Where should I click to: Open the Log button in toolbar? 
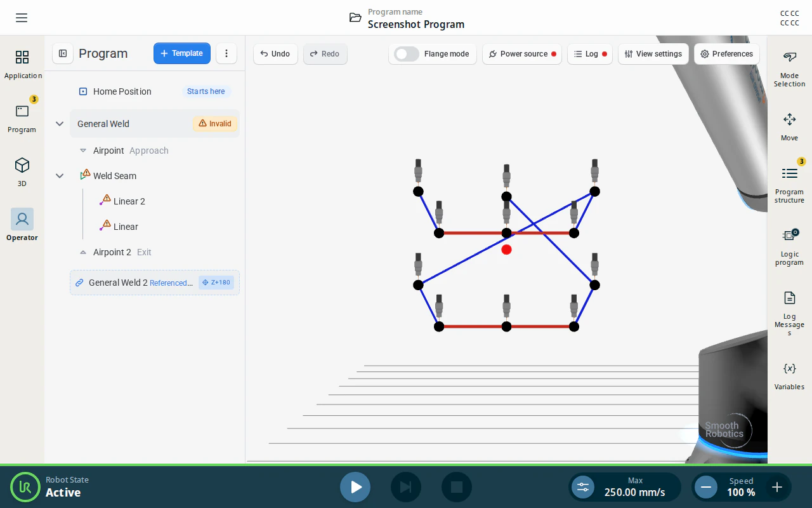pos(590,54)
